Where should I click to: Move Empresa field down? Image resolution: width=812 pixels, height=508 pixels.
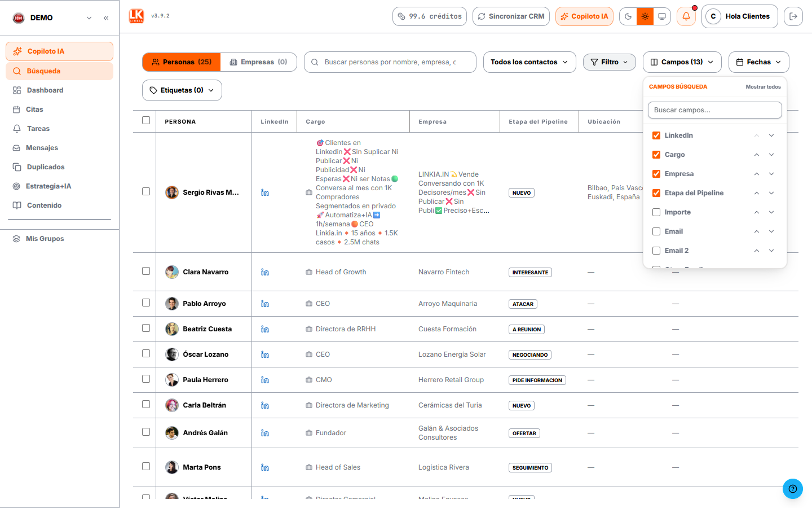pos(771,174)
